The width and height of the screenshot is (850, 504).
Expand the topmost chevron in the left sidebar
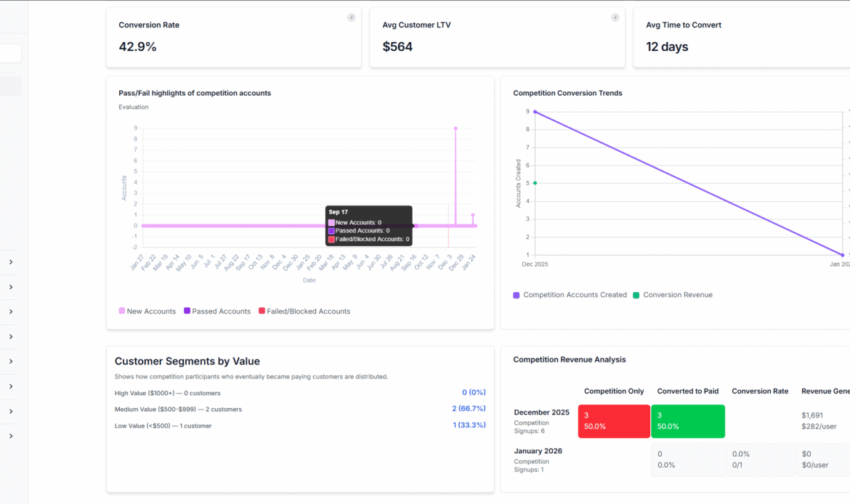click(11, 262)
